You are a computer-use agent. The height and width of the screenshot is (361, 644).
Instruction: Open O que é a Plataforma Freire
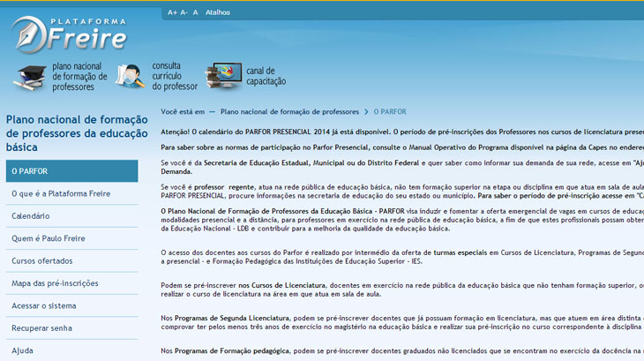click(61, 193)
